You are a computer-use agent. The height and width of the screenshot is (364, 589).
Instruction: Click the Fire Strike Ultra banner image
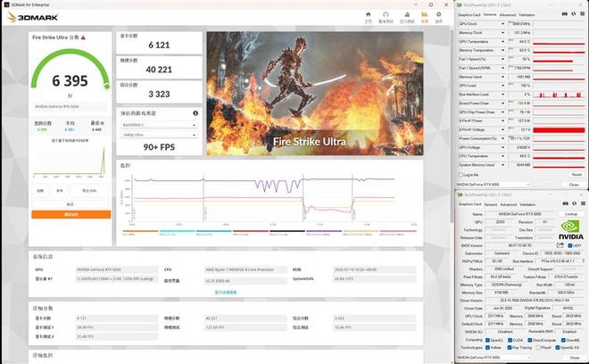pos(315,93)
